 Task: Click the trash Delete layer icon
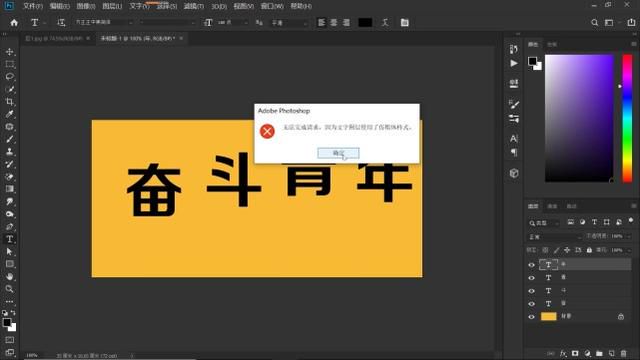point(623,353)
